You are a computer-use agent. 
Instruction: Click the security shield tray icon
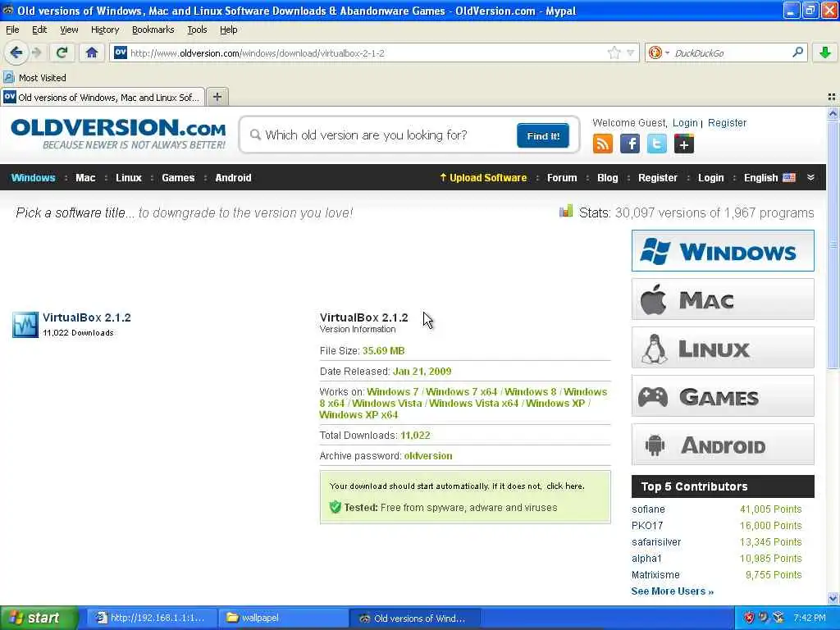pyautogui.click(x=749, y=618)
